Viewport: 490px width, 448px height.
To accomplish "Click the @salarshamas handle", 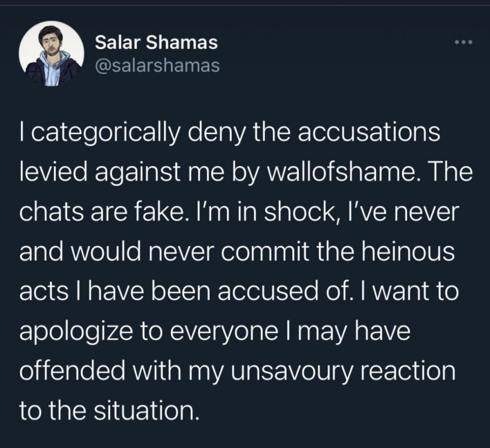I will pyautogui.click(x=158, y=66).
